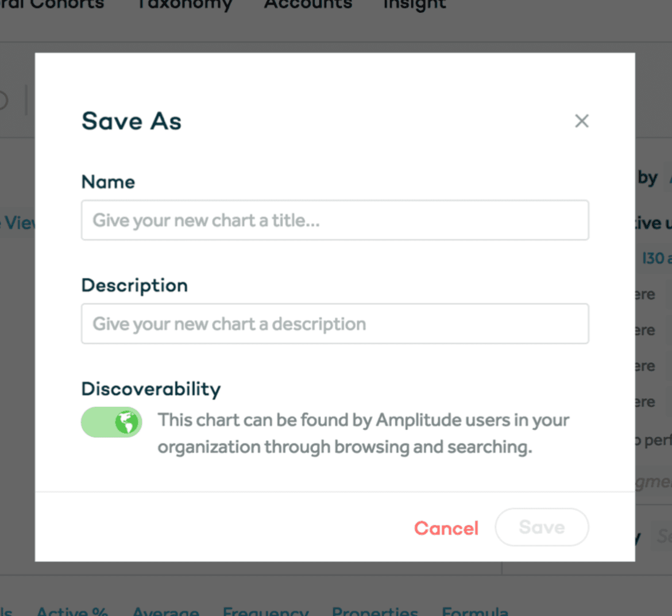The image size is (672, 616).
Task: Open the Insight tab in top navigation
Action: coord(414,5)
